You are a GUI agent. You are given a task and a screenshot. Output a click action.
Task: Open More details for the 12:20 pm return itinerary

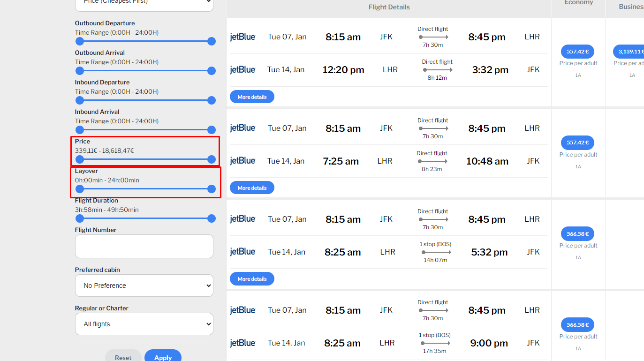252,97
